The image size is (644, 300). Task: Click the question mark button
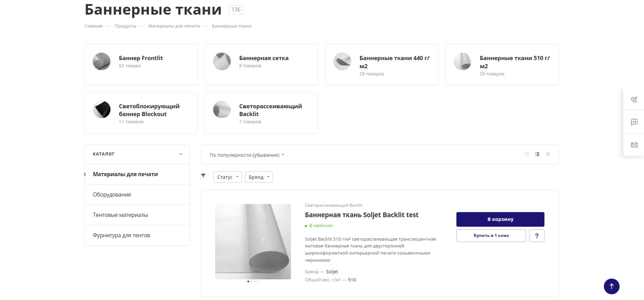(537, 236)
